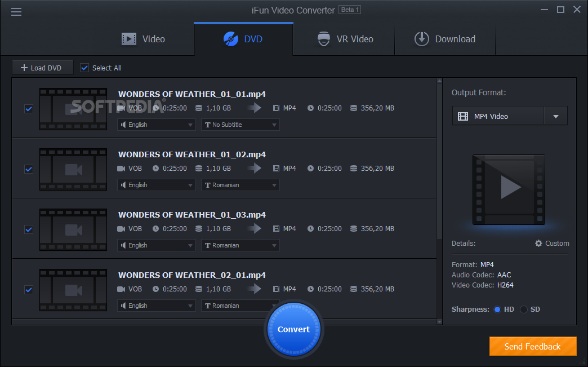Viewport: 588px width, 367px height.
Task: Click the Custom gear icon
Action: coord(538,243)
